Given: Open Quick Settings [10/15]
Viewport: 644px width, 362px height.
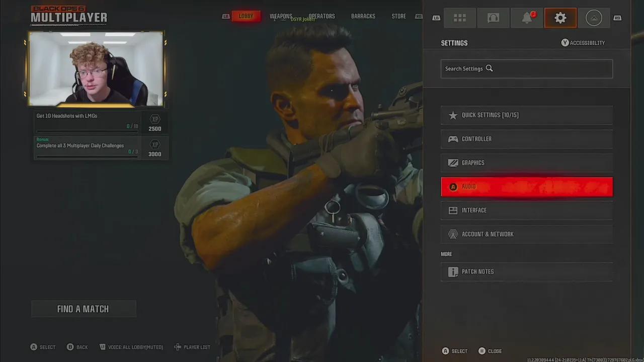Looking at the screenshot, I should coord(527,115).
